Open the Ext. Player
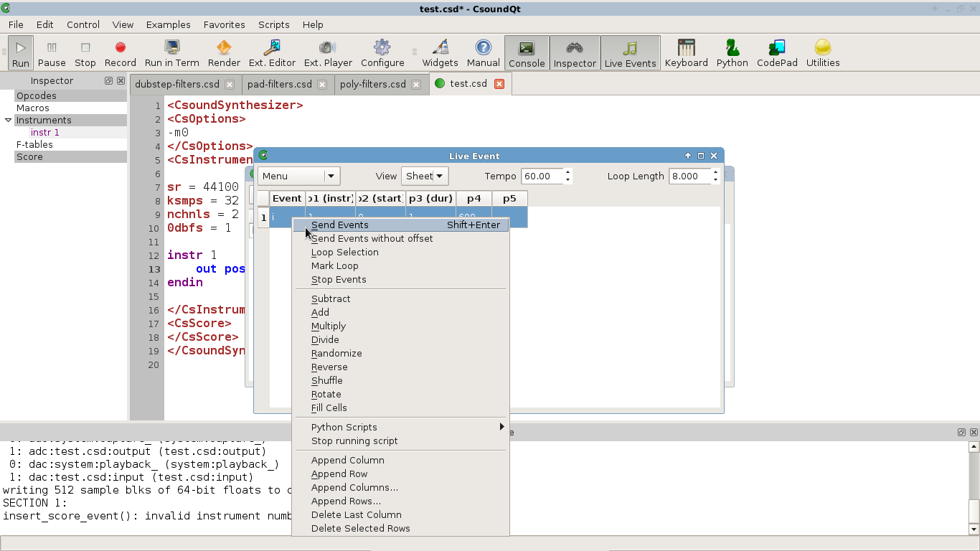 click(x=328, y=52)
